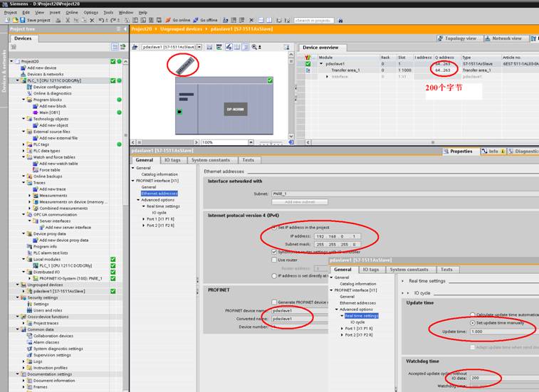Image resolution: width=539 pixels, height=392 pixels.
Task: Click the Go online icon
Action: pos(168,20)
